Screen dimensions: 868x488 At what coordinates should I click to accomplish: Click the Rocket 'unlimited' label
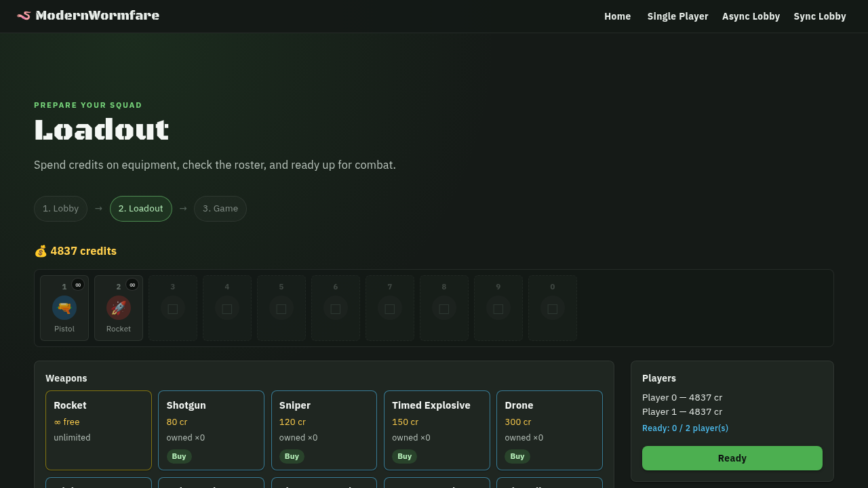point(72,438)
